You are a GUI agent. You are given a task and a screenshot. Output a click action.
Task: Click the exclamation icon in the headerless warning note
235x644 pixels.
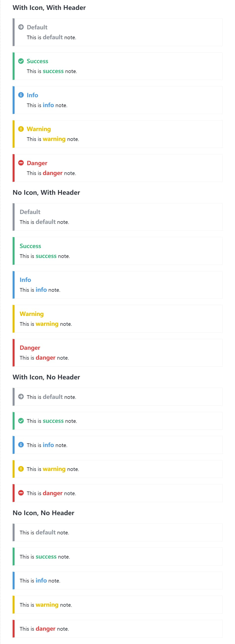point(21,469)
